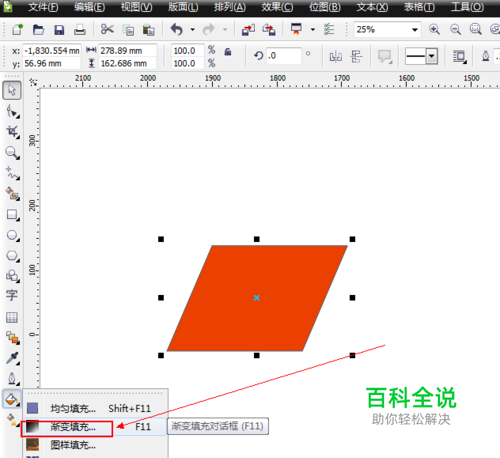
Task: Click the Fill bucket tool
Action: click(x=12, y=399)
